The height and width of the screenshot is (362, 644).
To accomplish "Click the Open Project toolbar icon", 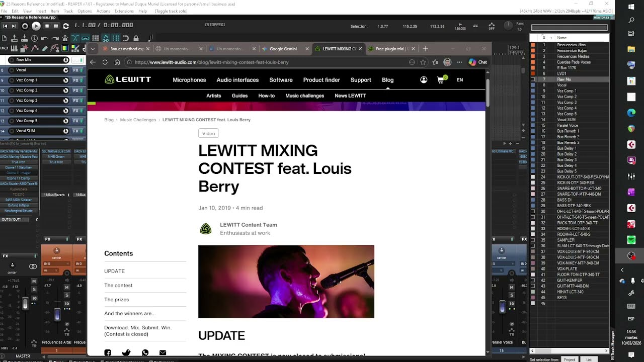I will [x=14, y=38].
